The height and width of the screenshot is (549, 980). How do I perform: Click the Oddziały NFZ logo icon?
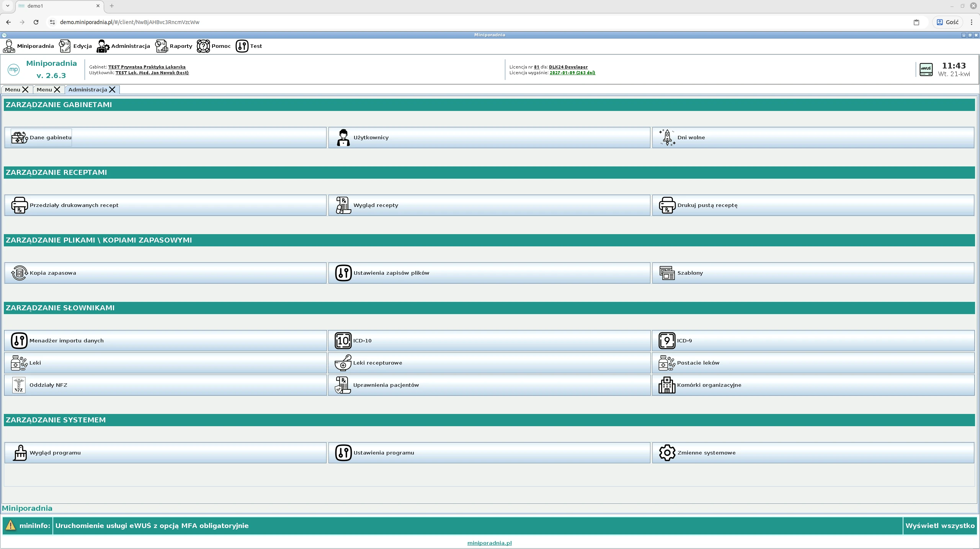pos(19,385)
